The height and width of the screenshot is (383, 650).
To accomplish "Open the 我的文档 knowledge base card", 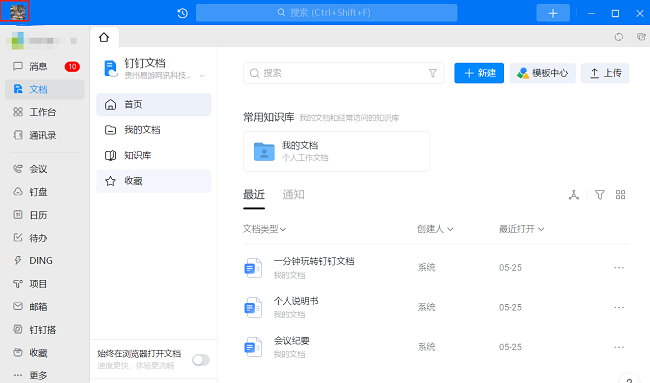I will [x=336, y=151].
